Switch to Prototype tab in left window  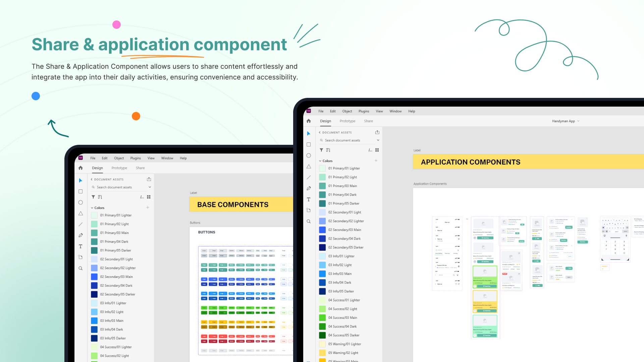click(x=119, y=168)
